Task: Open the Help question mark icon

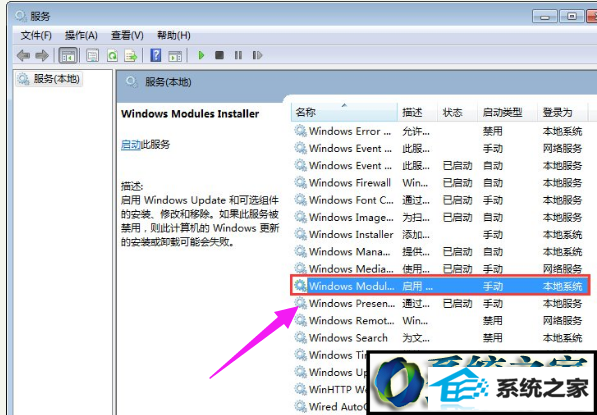Action: click(156, 56)
